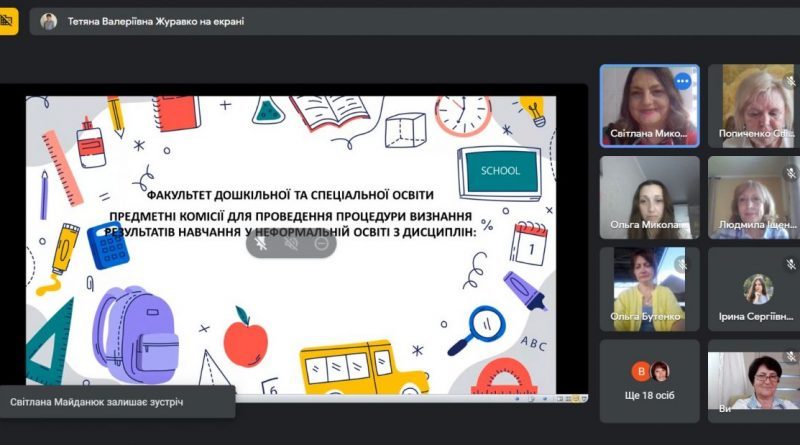Viewport: 800px width, 445px height.
Task: Click muted mic icon on Ольга Бутенко tile
Action: [681, 264]
